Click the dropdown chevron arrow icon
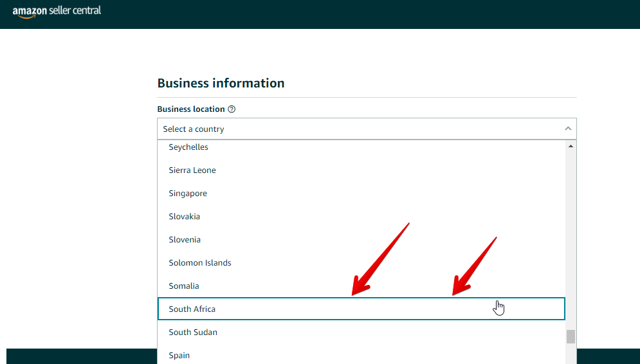This screenshot has height=364, width=640. (x=568, y=129)
